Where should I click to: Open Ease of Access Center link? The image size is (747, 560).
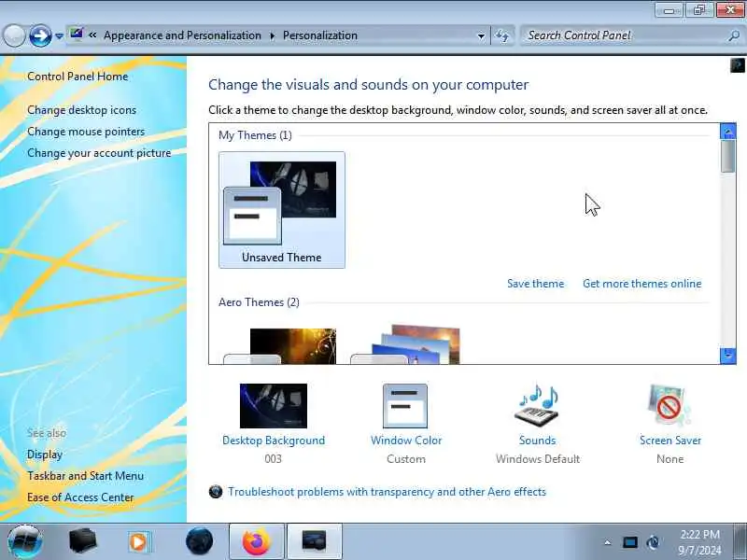point(80,497)
